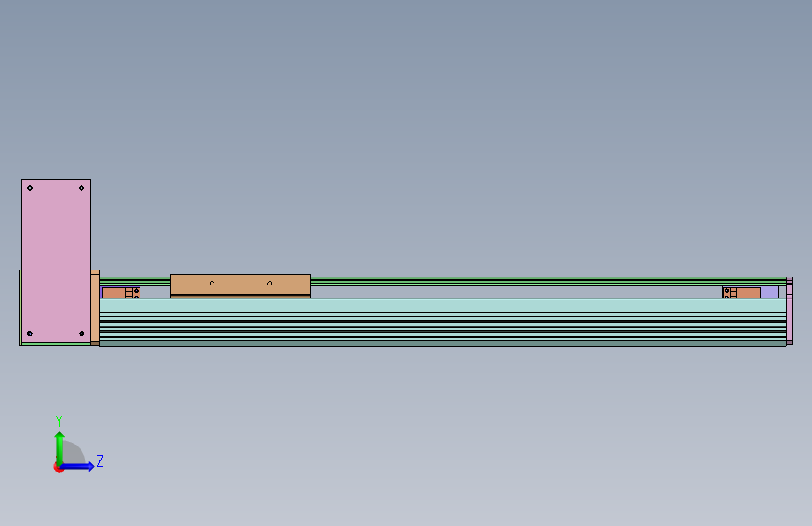The width and height of the screenshot is (812, 526).
Task: Select top-right screw hole on pink housing
Action: point(81,188)
